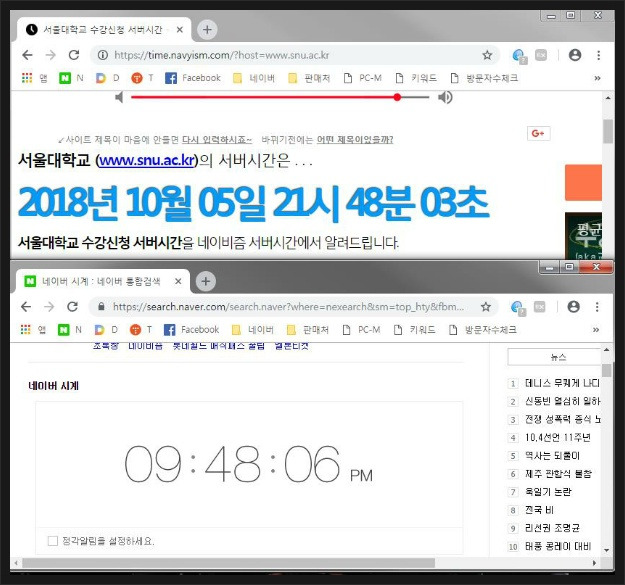The image size is (625, 585).
Task: Click the forward arrow in the top browser window
Action: (x=51, y=55)
